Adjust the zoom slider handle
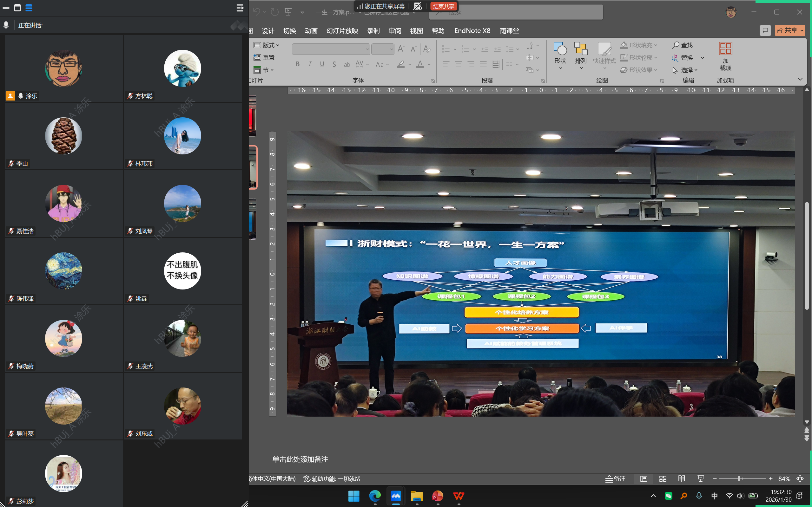 (x=739, y=479)
